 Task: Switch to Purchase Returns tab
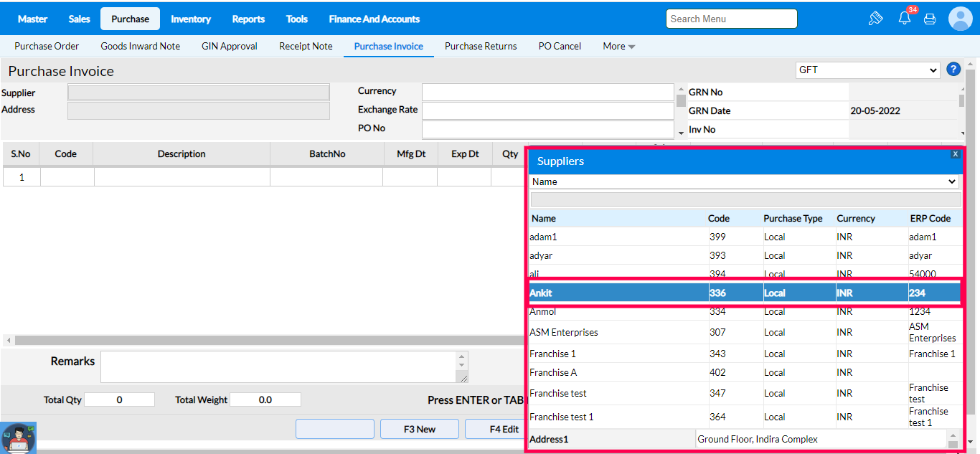481,47
